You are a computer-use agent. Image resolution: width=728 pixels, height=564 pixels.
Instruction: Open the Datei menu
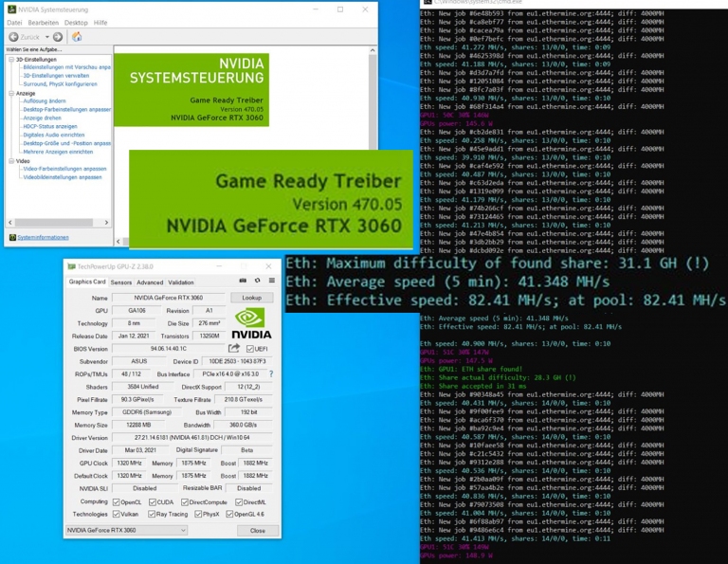14,23
